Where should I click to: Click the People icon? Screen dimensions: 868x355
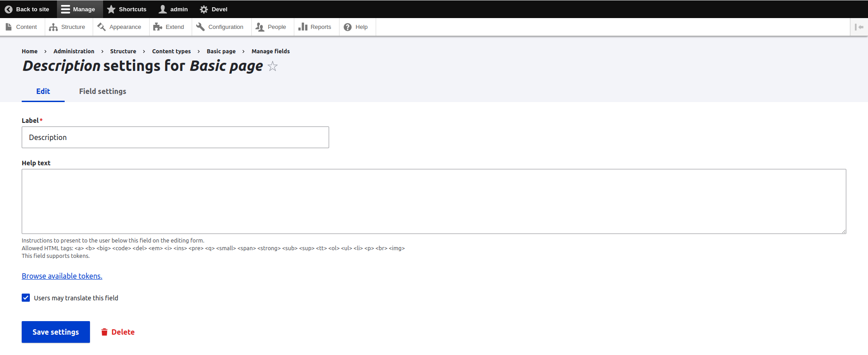259,27
